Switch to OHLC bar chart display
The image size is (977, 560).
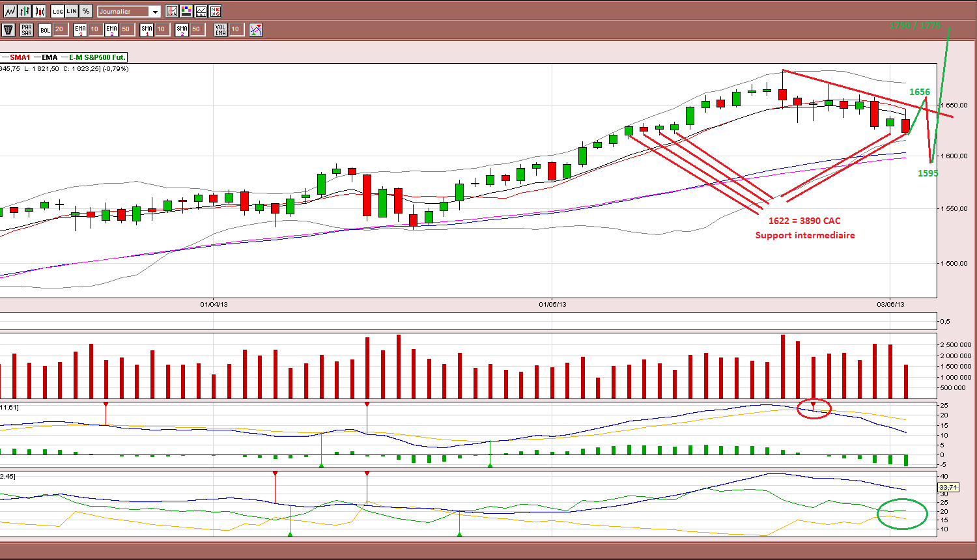pos(25,11)
